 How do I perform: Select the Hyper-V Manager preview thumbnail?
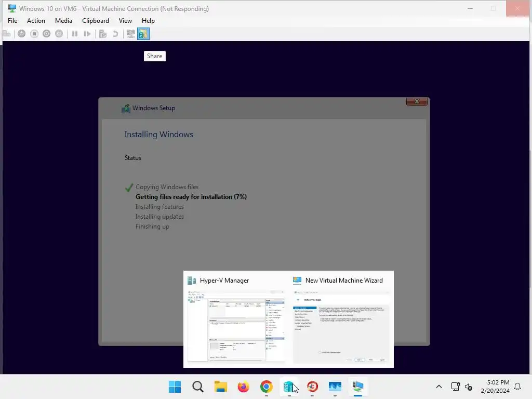[x=236, y=326]
